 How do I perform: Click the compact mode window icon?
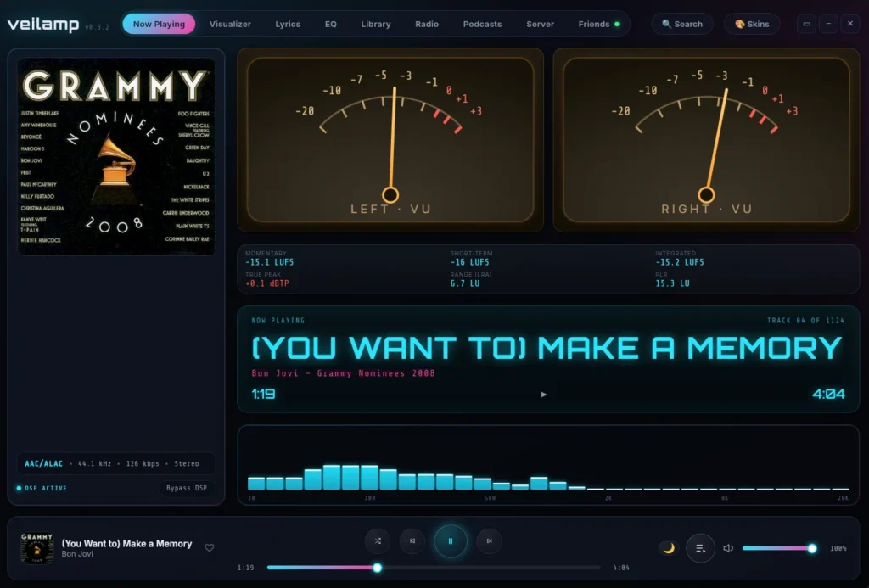(x=806, y=24)
